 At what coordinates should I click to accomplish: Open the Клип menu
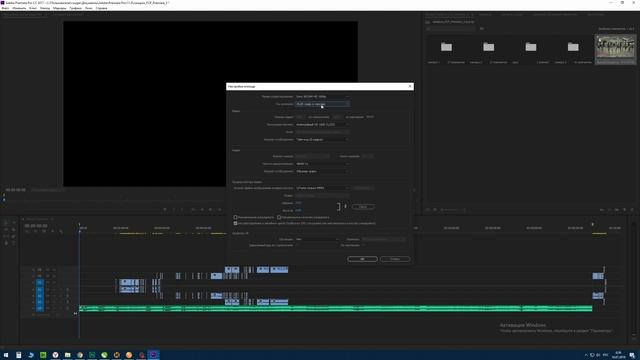33,8
